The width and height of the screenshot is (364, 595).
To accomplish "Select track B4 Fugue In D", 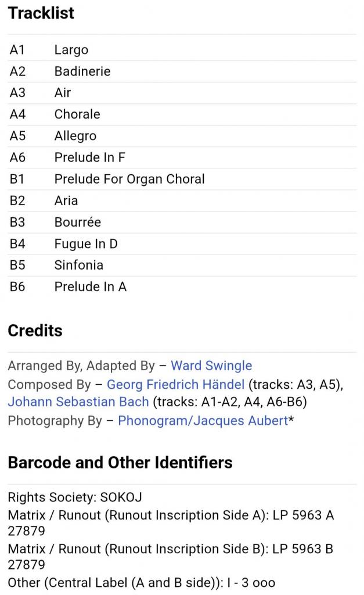I will (86, 243).
